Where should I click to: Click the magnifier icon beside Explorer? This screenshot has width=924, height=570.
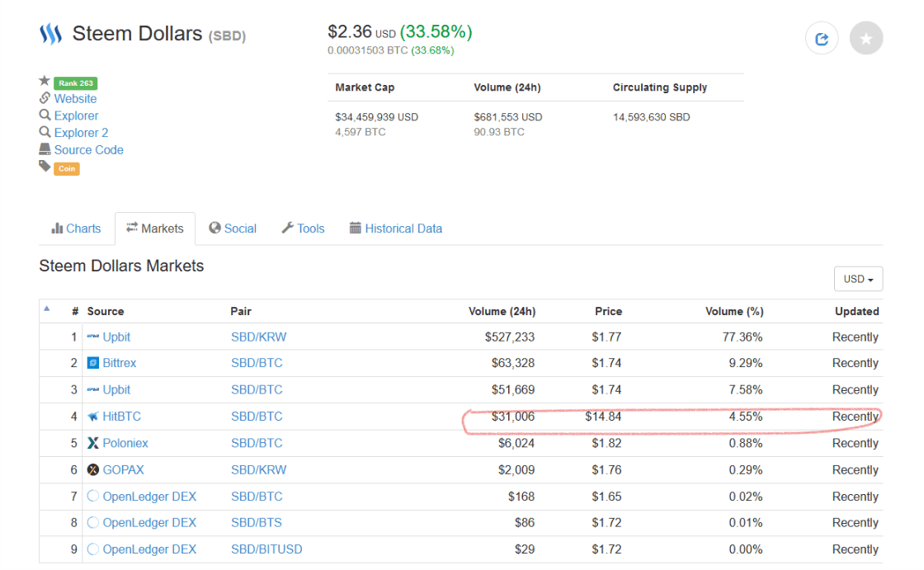45,115
